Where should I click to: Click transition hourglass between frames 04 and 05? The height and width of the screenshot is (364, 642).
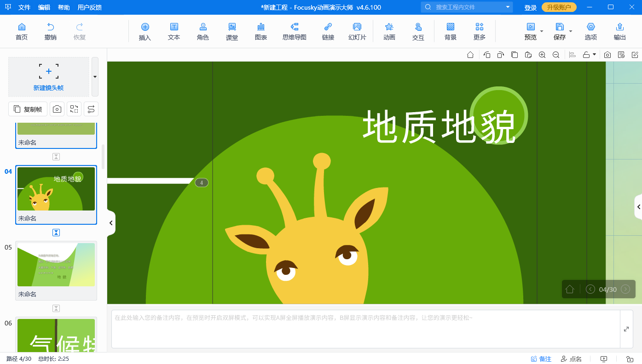pyautogui.click(x=56, y=233)
